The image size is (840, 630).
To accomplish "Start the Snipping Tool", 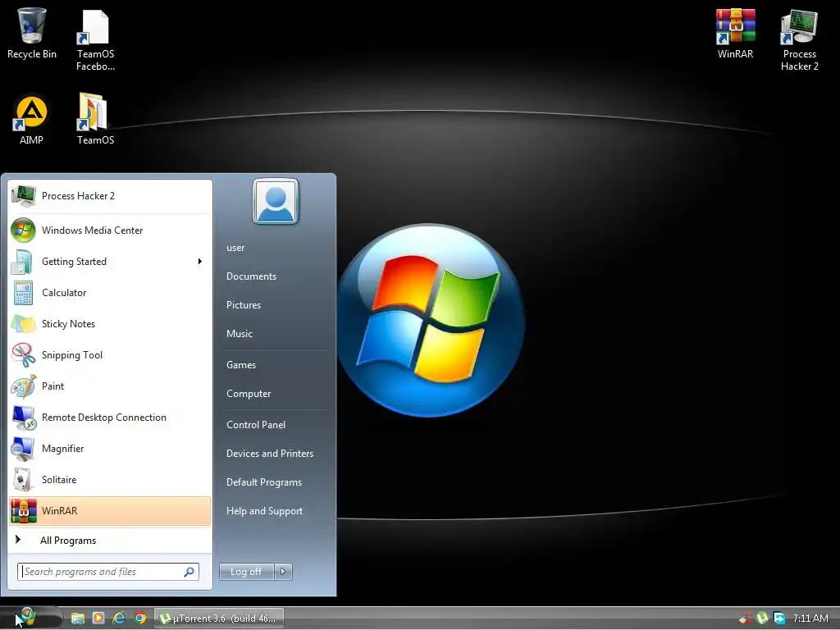I will [110, 354].
